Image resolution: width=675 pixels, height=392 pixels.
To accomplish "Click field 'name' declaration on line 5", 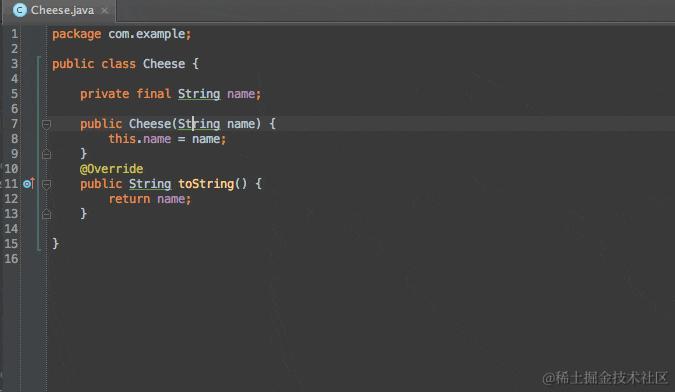I will pyautogui.click(x=241, y=94).
